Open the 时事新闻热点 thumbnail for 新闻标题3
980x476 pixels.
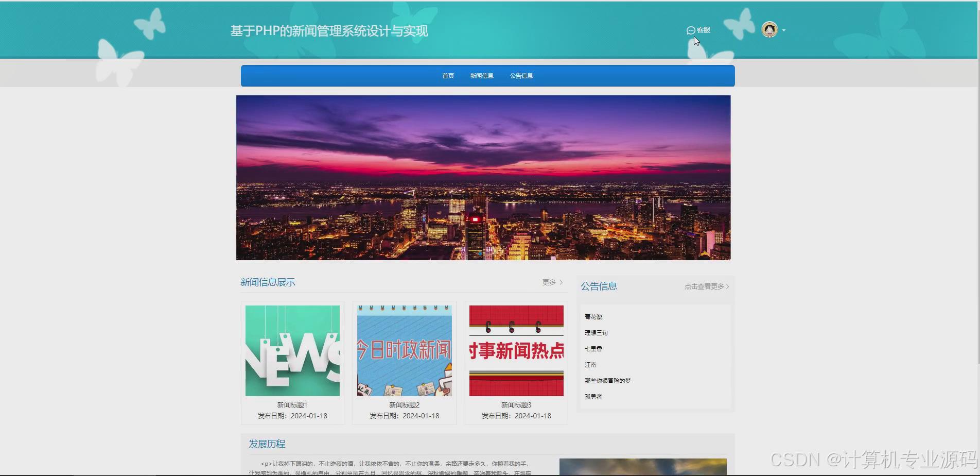click(515, 350)
